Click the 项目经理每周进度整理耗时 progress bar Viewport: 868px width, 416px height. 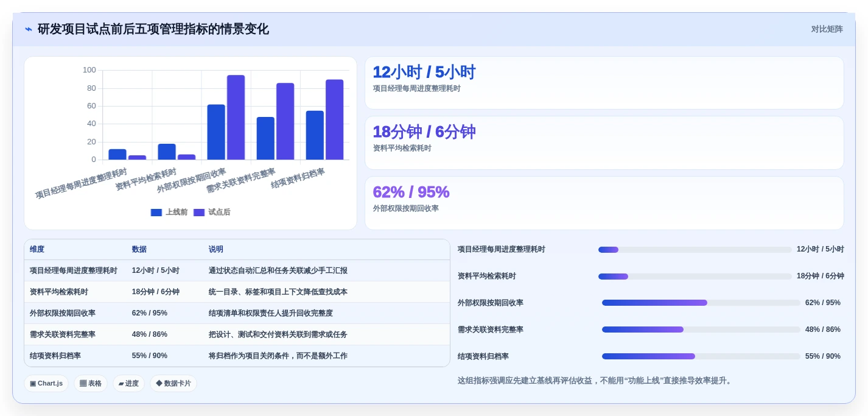pyautogui.click(x=695, y=250)
